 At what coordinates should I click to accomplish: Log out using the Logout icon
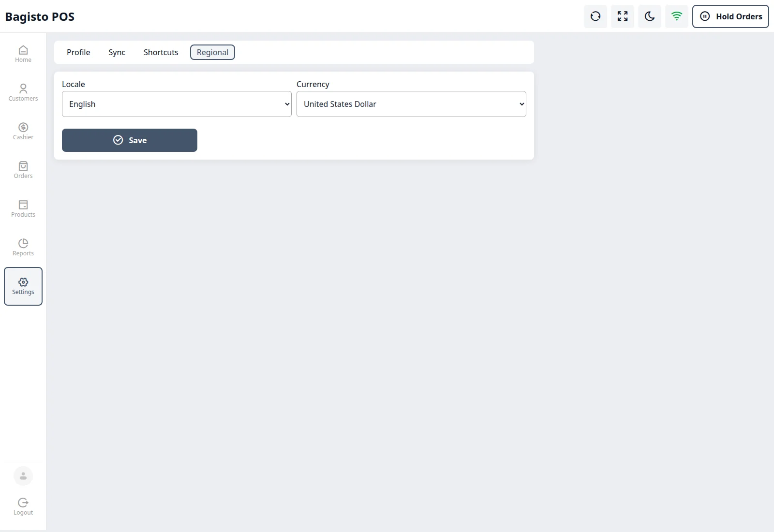23,507
